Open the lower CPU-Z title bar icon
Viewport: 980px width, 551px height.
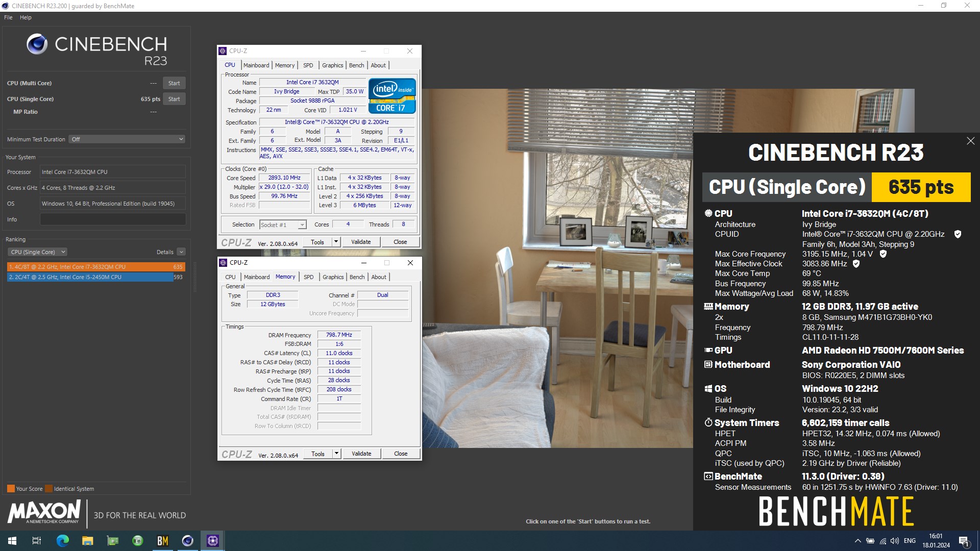click(223, 263)
